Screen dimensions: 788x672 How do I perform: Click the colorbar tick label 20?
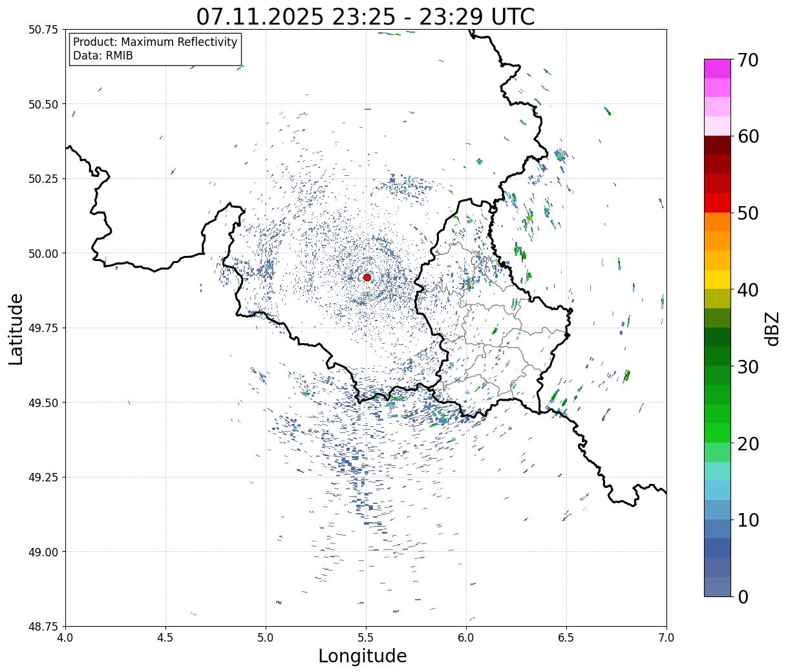coord(747,443)
